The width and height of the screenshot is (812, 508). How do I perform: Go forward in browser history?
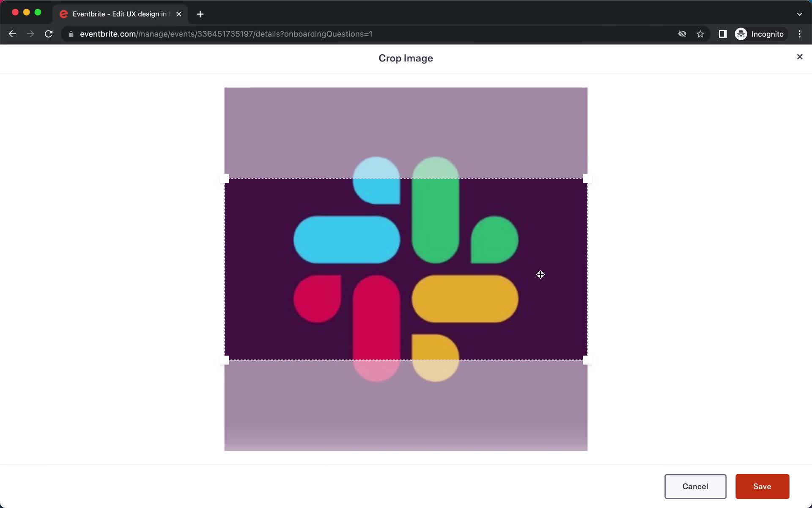click(x=30, y=34)
